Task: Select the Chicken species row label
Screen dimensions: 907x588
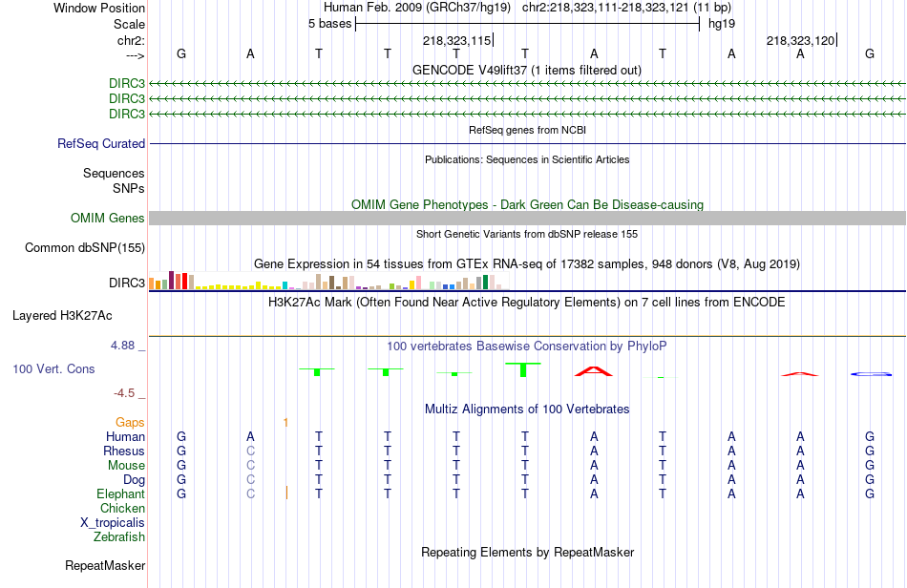Action: tap(122, 508)
